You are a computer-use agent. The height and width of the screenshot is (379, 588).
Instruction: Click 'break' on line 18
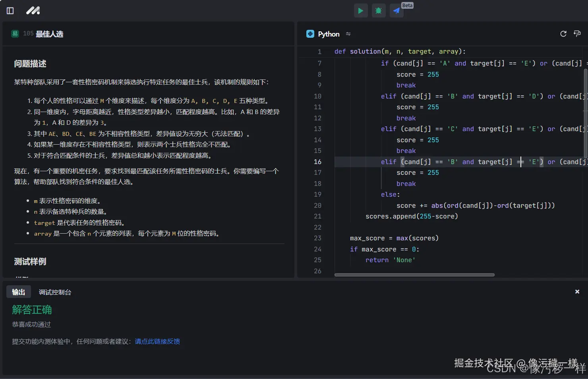tap(406, 184)
